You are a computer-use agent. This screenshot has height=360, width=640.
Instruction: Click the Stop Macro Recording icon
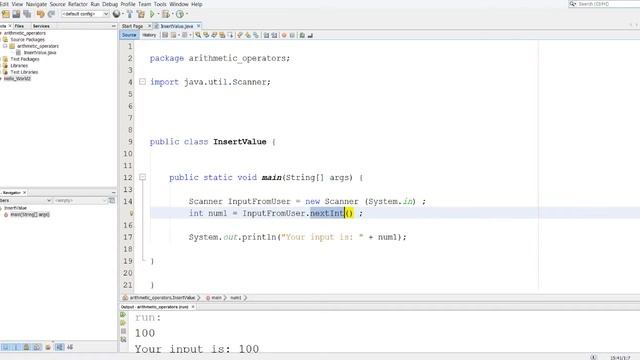pyautogui.click(x=292, y=36)
